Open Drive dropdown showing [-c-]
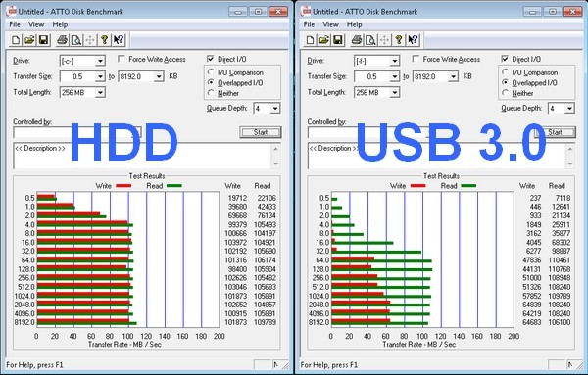Viewport: 588px width, 375px height. 82,61
